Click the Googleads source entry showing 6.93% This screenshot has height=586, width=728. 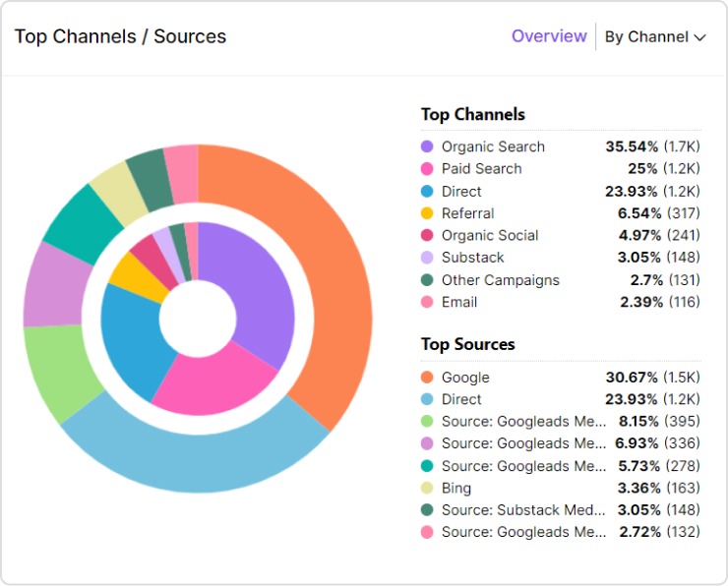(523, 444)
